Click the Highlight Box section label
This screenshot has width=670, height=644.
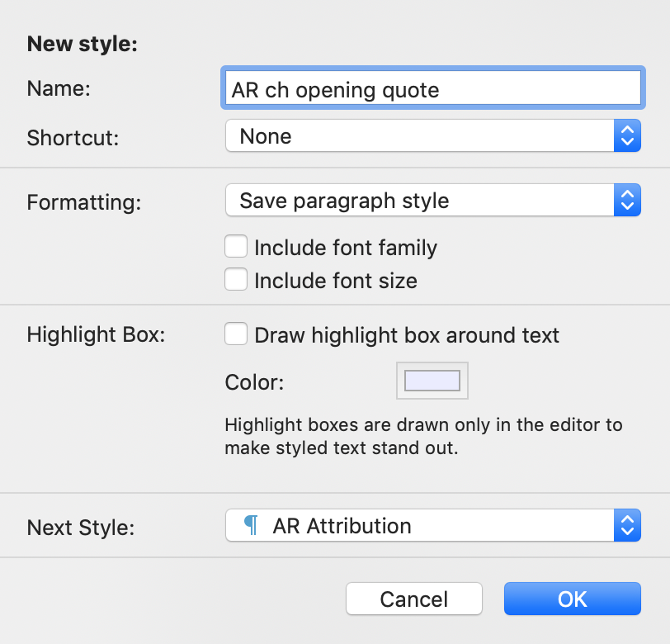(97, 334)
